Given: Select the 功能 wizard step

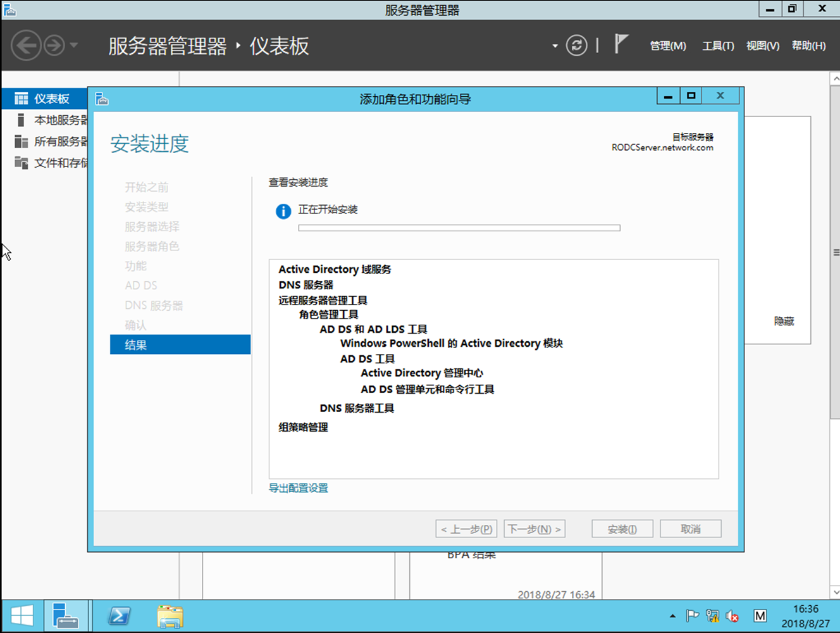Looking at the screenshot, I should [135, 266].
